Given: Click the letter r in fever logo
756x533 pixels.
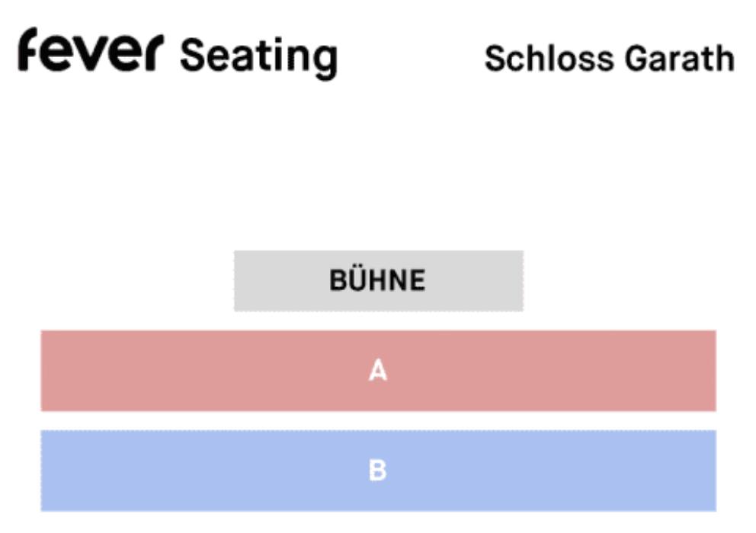Looking at the screenshot, I should (155, 53).
